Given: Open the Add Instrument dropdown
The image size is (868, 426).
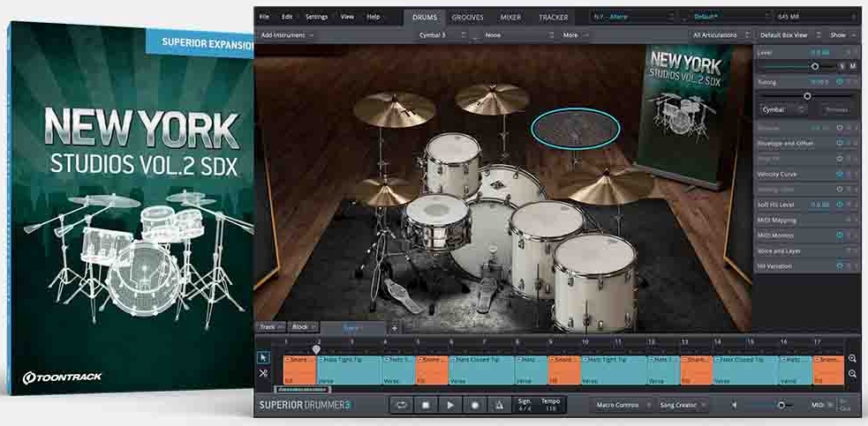Looking at the screenshot, I should coord(286,35).
